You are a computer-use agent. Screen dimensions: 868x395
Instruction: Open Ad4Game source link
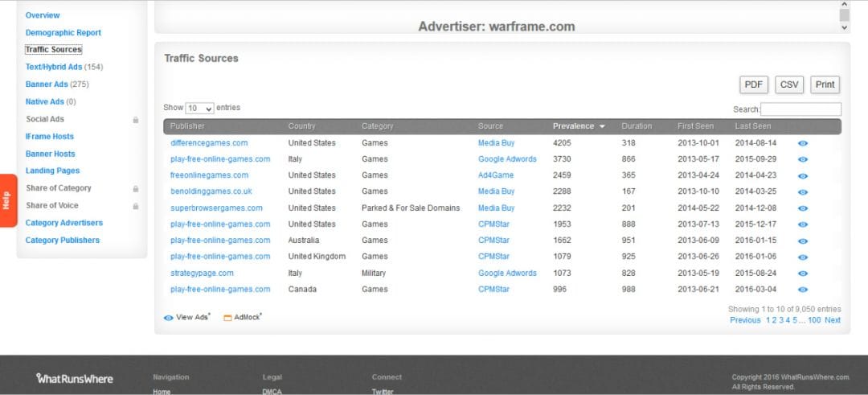[495, 175]
